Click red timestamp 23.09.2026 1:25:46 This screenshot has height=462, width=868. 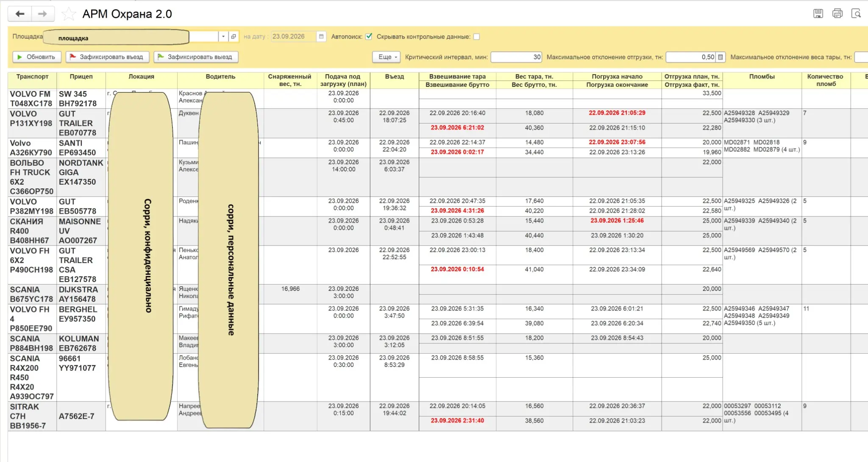tap(617, 221)
